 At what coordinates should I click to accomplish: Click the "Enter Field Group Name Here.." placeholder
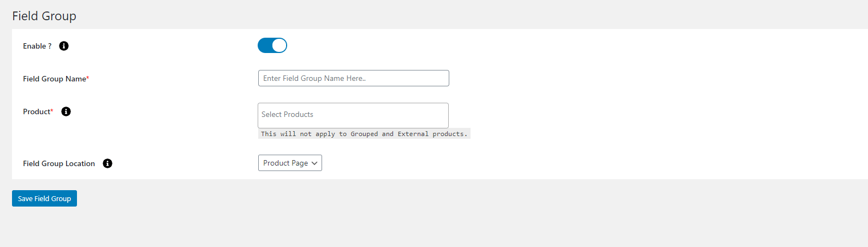[314, 78]
